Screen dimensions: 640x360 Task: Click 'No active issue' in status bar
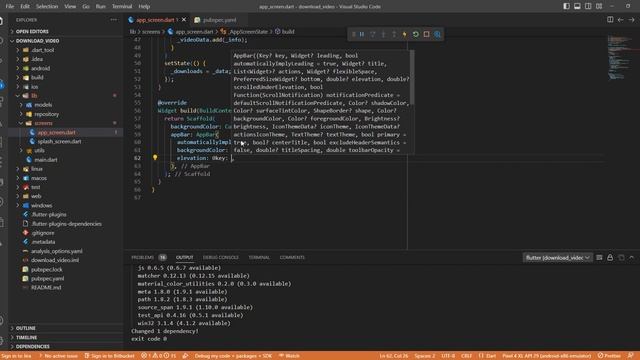tap(58, 356)
